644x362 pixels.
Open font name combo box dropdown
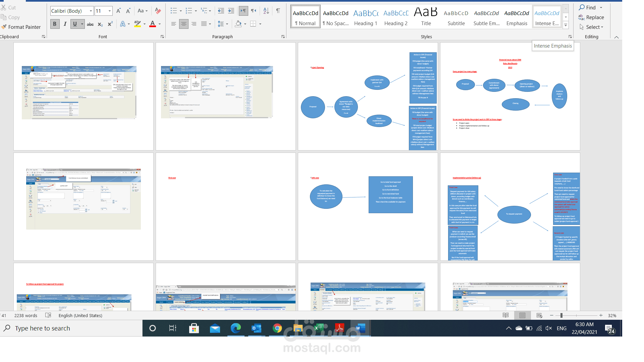91,11
